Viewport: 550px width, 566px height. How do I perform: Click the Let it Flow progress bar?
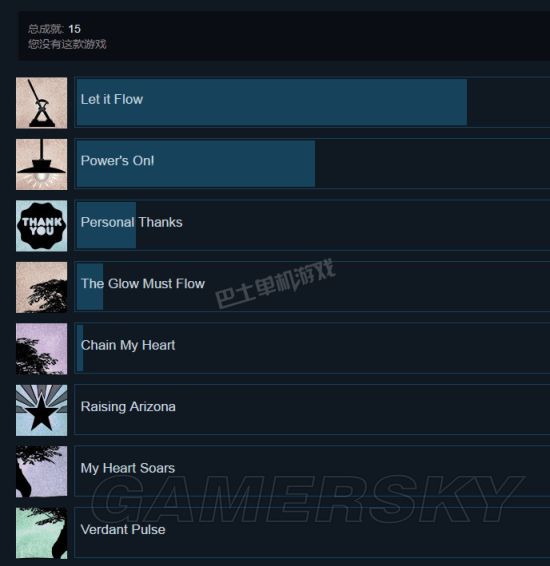point(272,103)
